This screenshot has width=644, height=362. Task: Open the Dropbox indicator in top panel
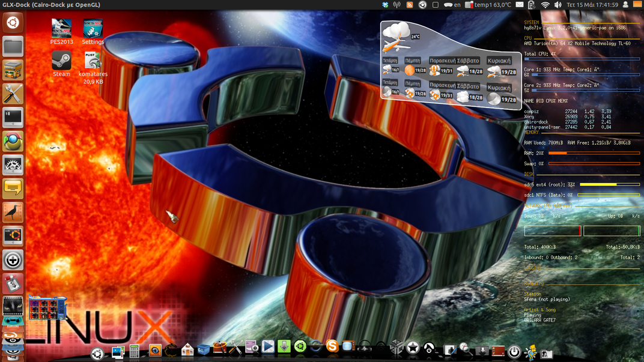(385, 5)
